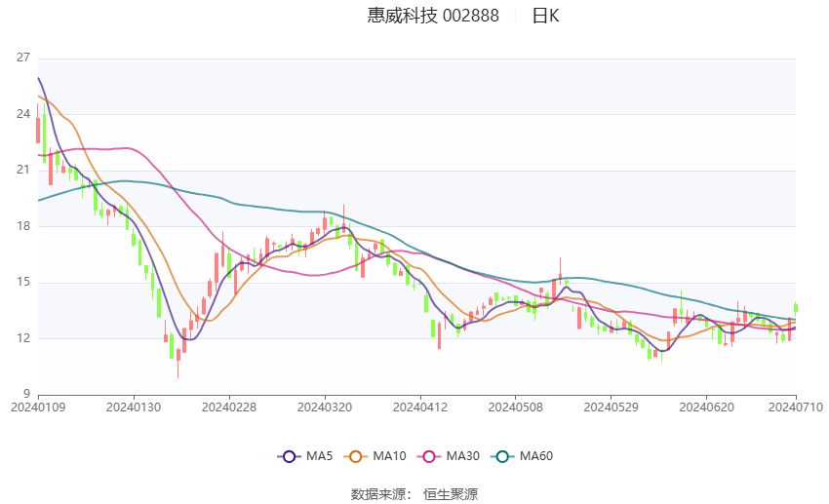This screenshot has height=504, width=829.
Task: Click the 日K label in the title
Action: pyautogui.click(x=545, y=16)
